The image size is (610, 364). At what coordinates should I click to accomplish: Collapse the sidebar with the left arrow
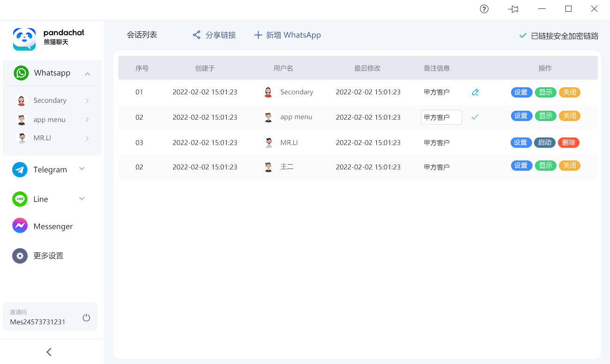point(49,352)
